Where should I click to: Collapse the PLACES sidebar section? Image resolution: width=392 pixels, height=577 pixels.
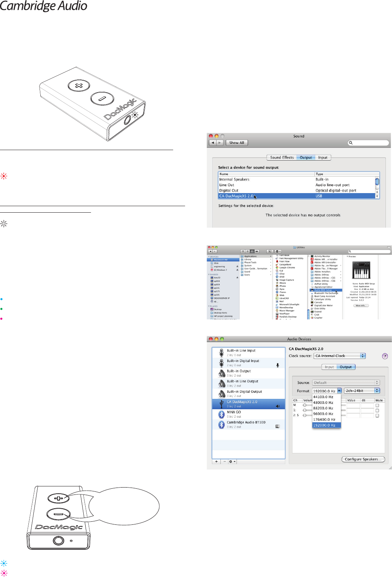pos(209,306)
